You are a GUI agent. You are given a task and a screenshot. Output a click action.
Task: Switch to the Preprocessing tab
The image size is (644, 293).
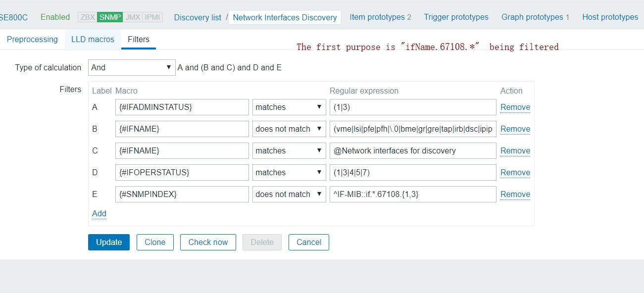click(x=32, y=40)
